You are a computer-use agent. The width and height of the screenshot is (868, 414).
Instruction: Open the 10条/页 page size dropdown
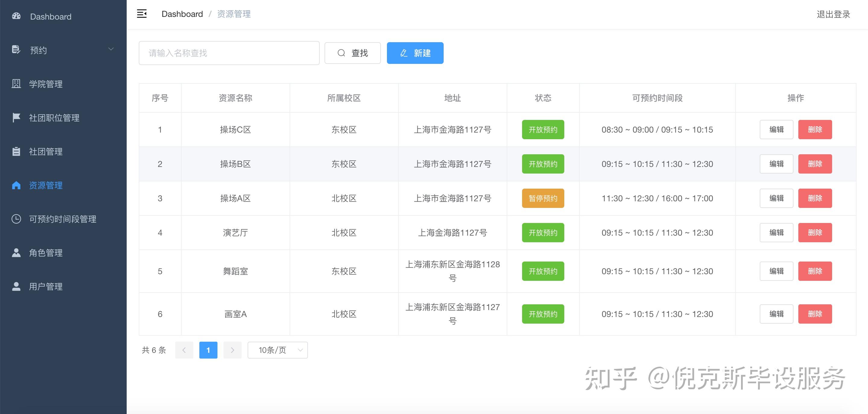[278, 350]
